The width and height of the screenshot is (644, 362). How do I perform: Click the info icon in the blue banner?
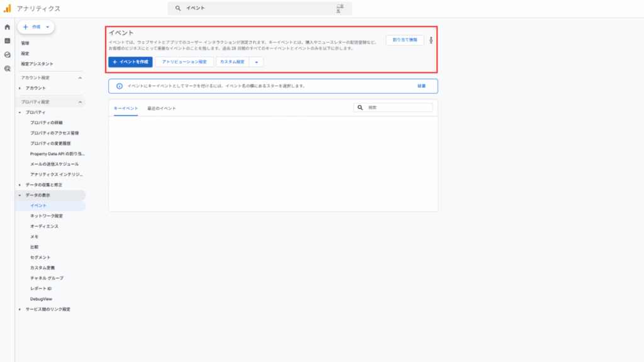[x=119, y=86]
